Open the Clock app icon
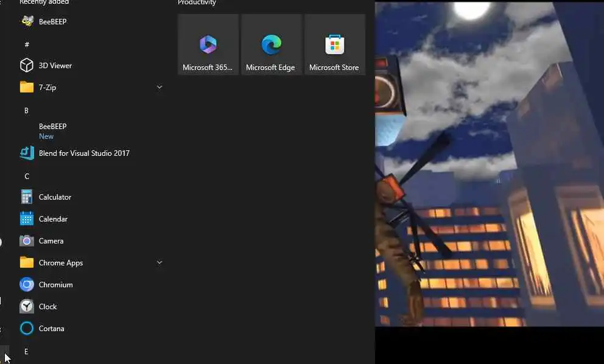This screenshot has width=604, height=364. 27,307
